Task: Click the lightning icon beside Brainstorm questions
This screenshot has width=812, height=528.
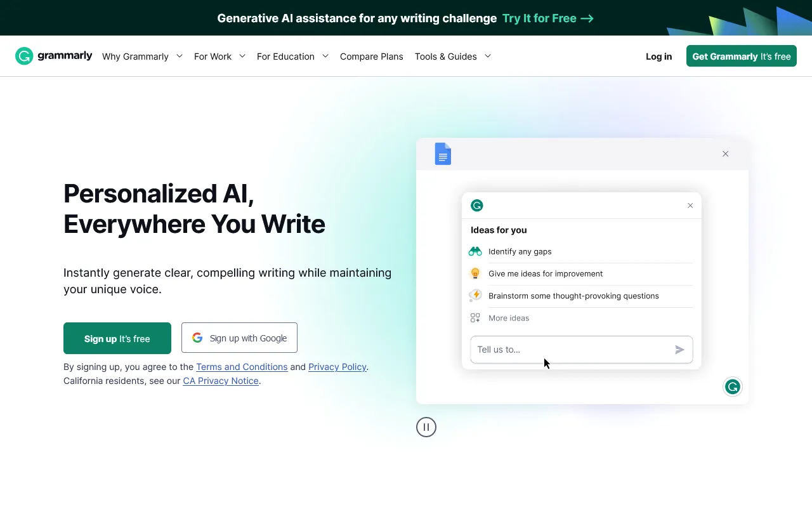Action: tap(475, 296)
